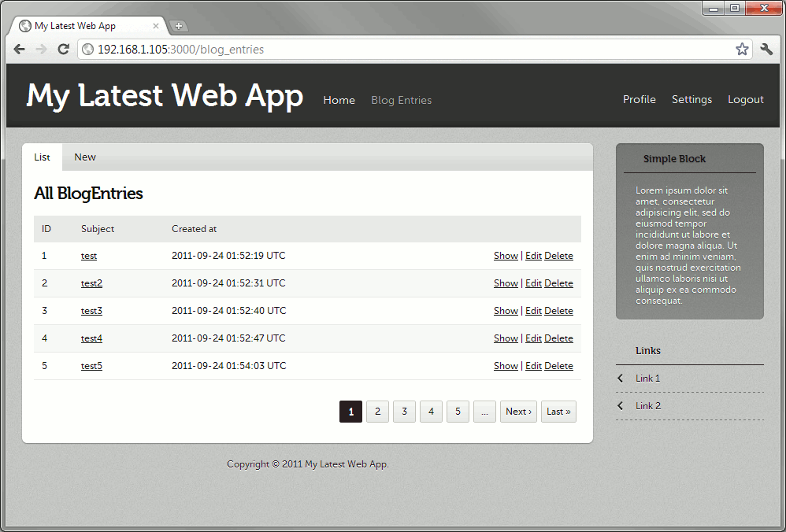Image resolution: width=786 pixels, height=532 pixels.
Task: Open the blog entry titled test2
Action: pyautogui.click(x=91, y=283)
